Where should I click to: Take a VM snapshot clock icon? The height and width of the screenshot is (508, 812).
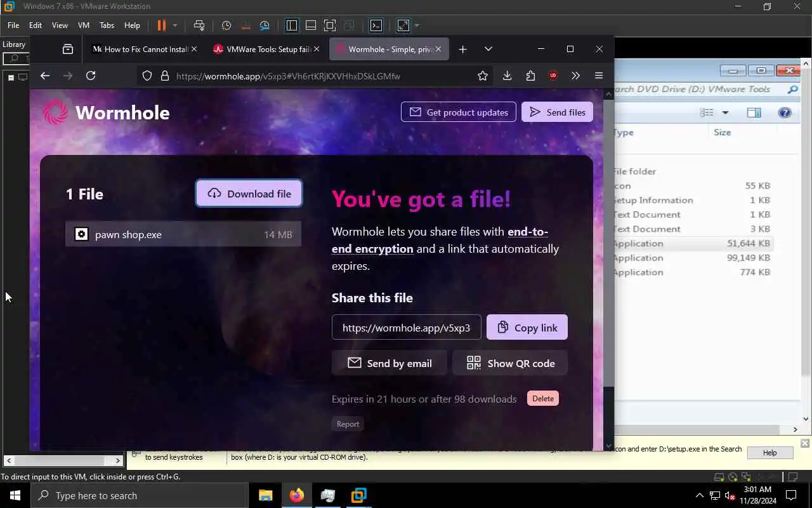point(226,25)
